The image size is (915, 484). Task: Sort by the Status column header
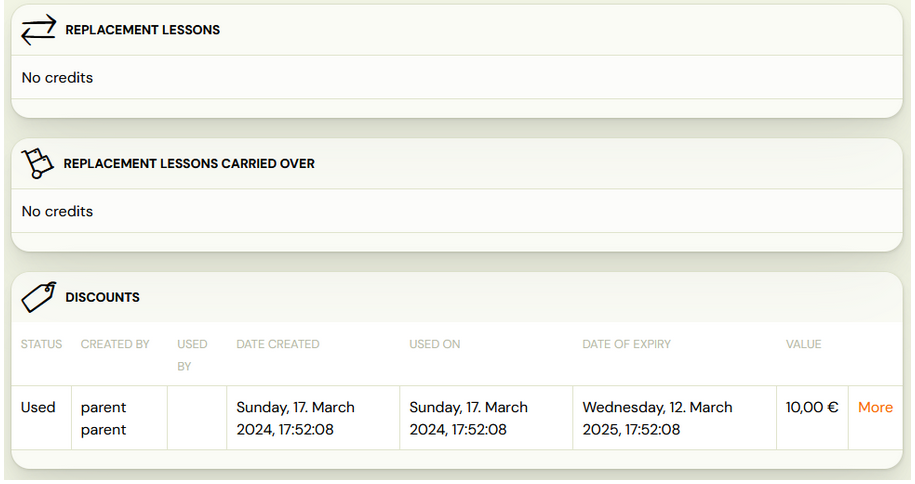(x=41, y=344)
